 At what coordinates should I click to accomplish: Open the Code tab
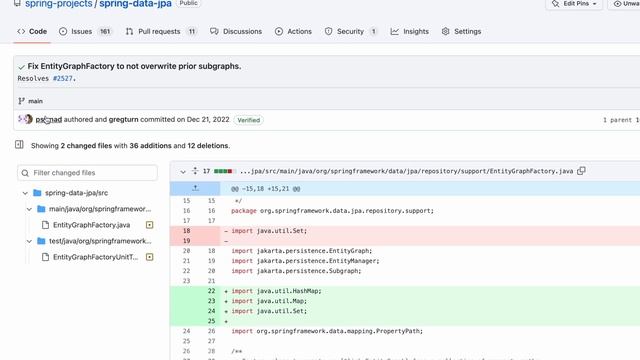coord(32,31)
